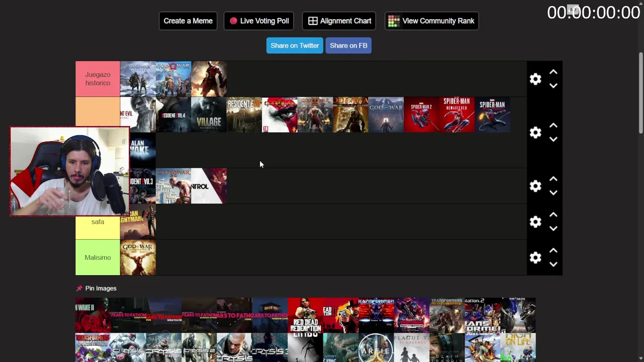This screenshot has width=644, height=362.
Task: Select the Juegazo historico tier label
Action: (x=98, y=79)
